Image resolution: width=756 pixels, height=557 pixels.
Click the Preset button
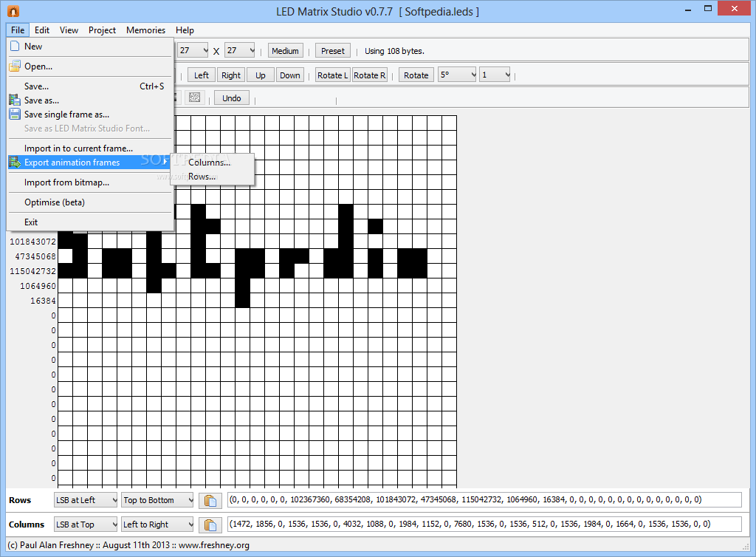(x=333, y=51)
